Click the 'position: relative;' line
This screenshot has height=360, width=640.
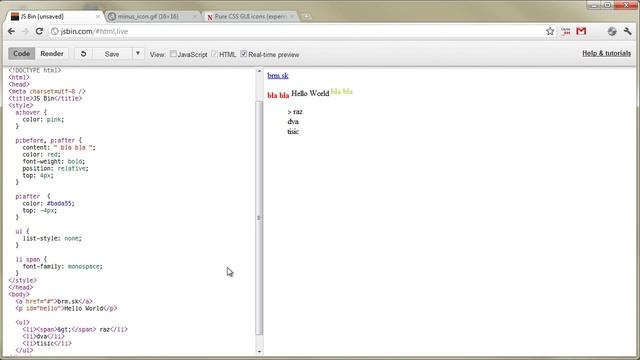click(56, 169)
